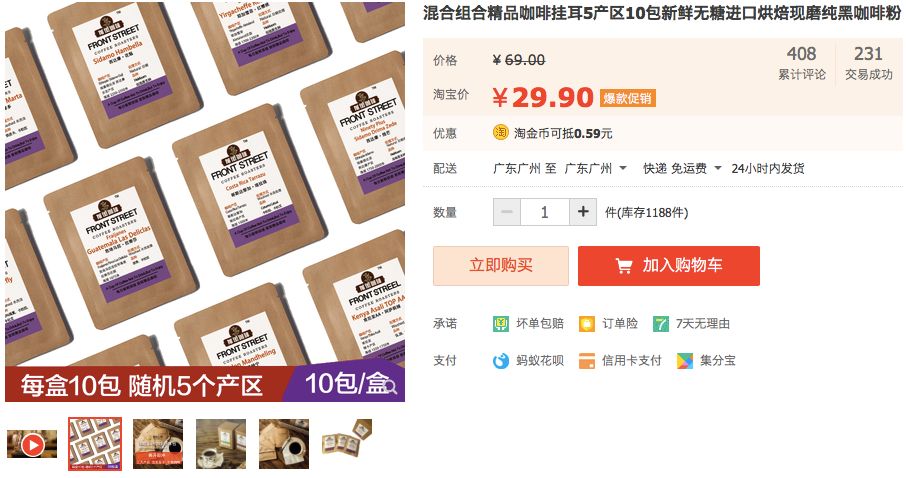The image size is (906, 478).
Task: Play the product video thumbnail
Action: tap(32, 444)
